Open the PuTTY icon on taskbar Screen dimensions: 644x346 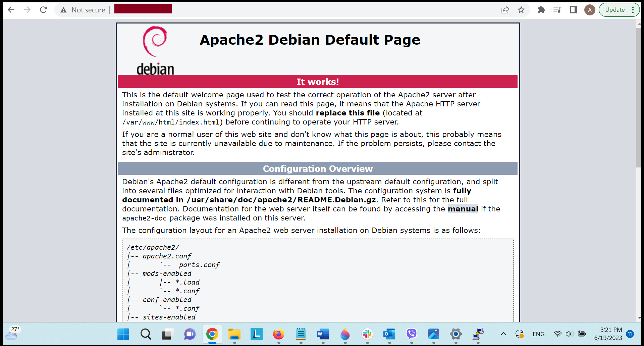click(478, 334)
